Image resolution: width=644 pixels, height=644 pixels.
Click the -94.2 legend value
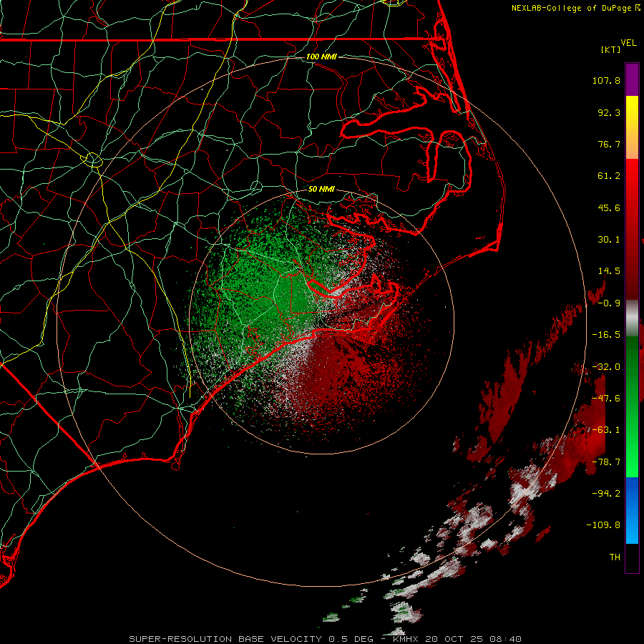[x=606, y=494]
